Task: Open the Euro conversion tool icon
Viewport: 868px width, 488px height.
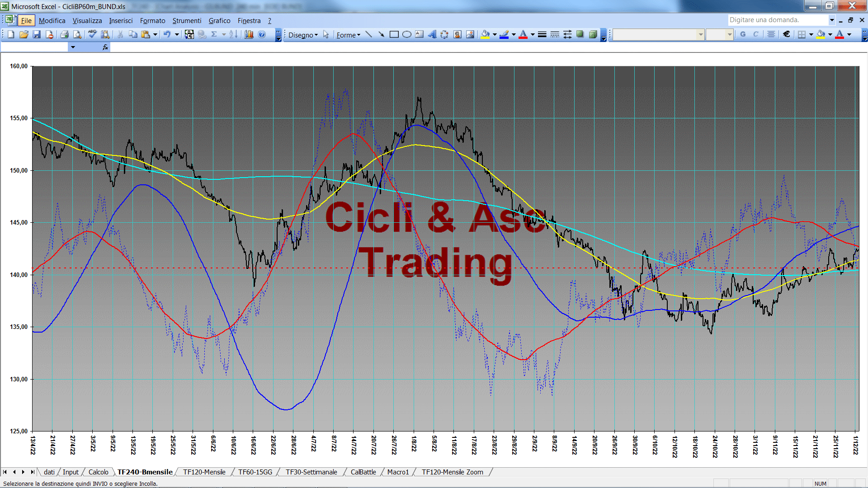Action: tap(189, 34)
